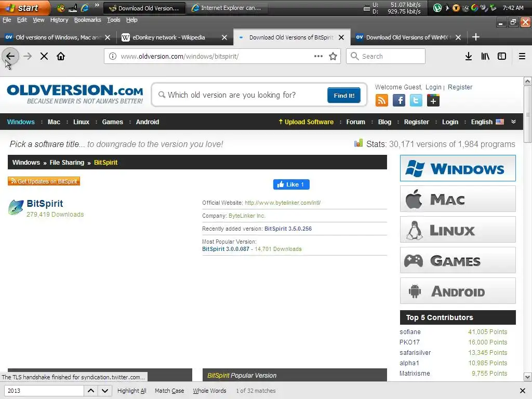Open the bytelinker.com official website link
Image resolution: width=532 pixels, height=399 pixels.
[x=283, y=203]
